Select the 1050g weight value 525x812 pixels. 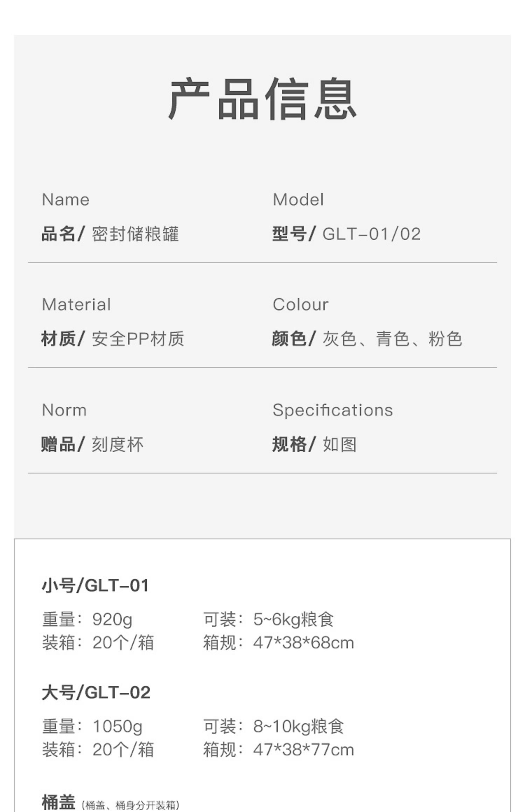pos(117,727)
